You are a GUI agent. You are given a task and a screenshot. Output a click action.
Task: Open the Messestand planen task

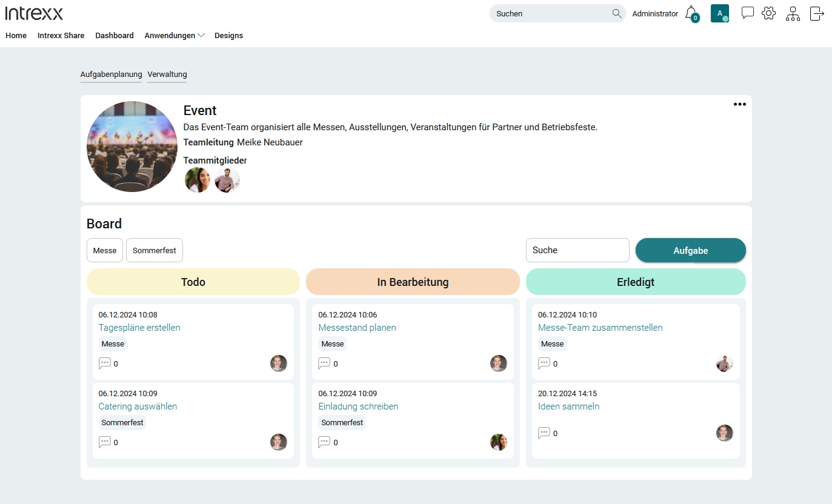(x=358, y=328)
